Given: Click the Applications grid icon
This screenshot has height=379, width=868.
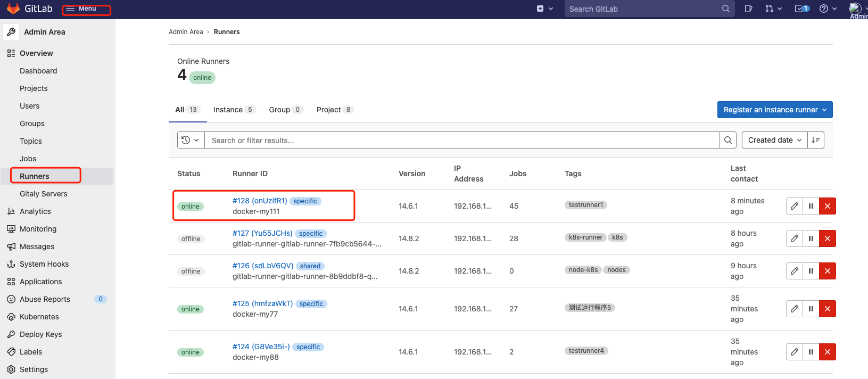Looking at the screenshot, I should point(11,282).
